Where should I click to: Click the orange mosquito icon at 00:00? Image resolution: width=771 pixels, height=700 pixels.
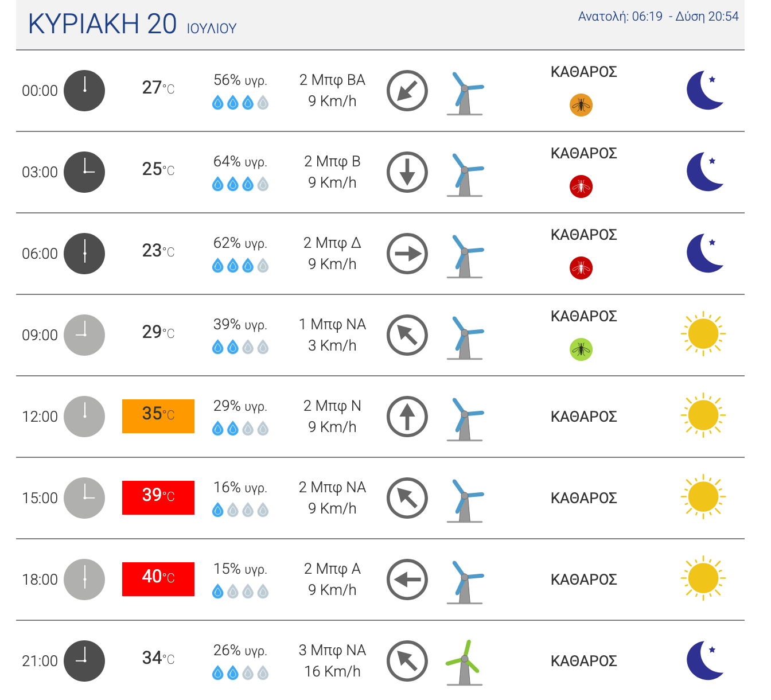point(581,105)
